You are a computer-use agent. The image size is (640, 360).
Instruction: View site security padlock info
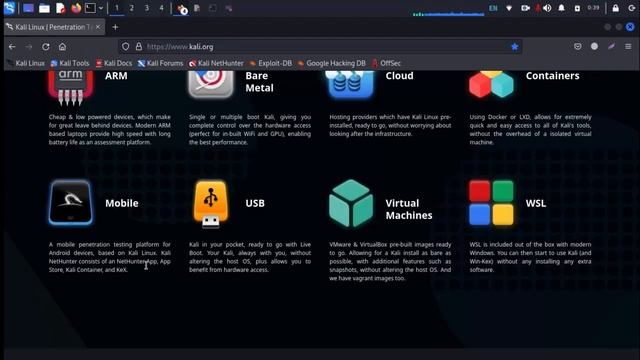tap(139, 47)
